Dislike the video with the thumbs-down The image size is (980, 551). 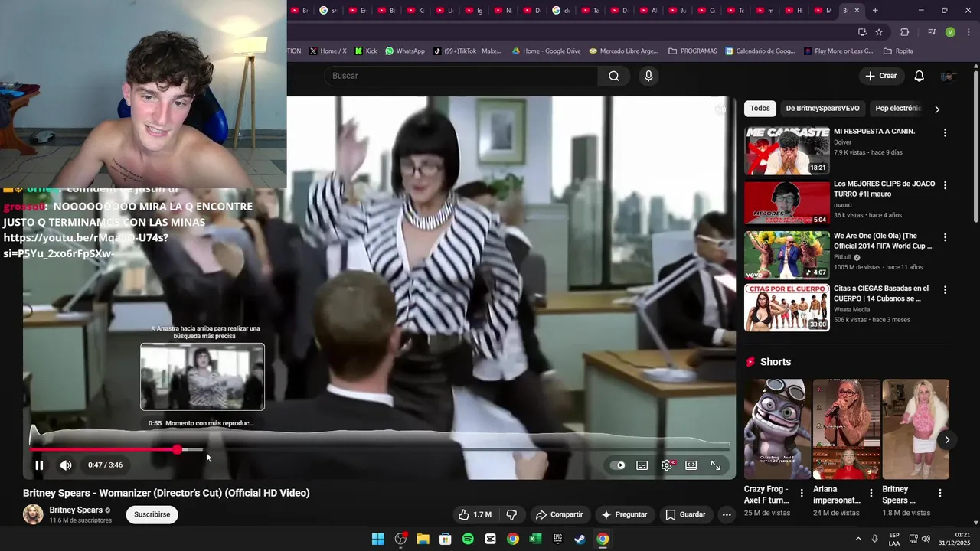pos(512,514)
